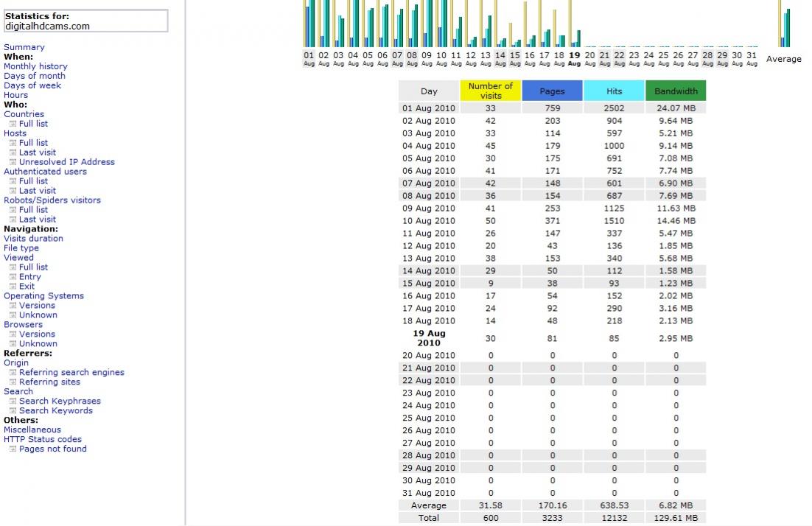812x526 pixels.
Task: Click the 759 pages value
Action: pyautogui.click(x=552, y=108)
